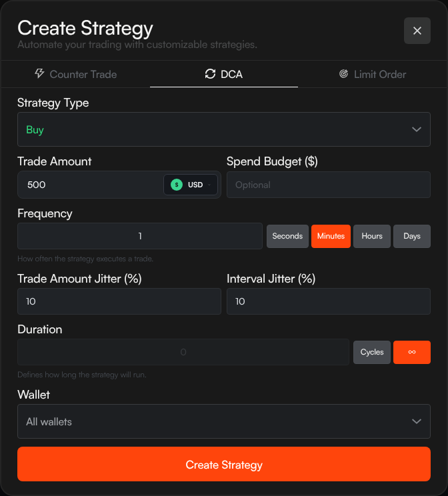Click the lightning bolt Counter Trade icon
This screenshot has width=448, height=496.
point(39,74)
